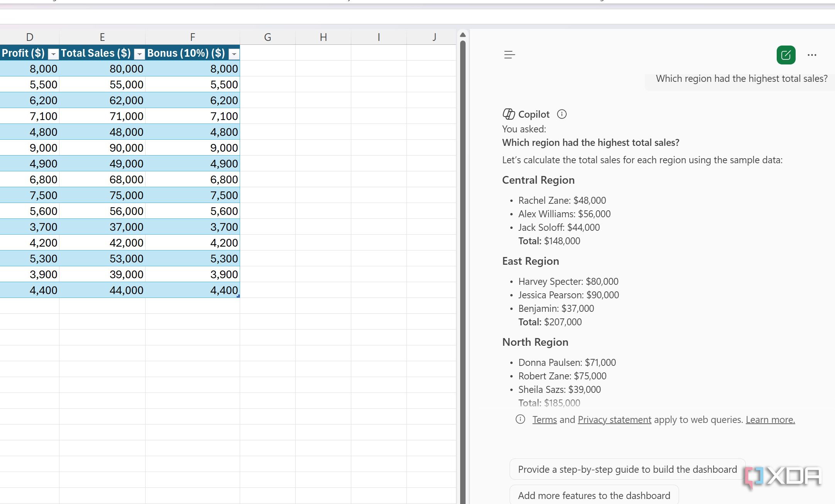
Task: Select Total Sales cell 37,000
Action: tap(102, 227)
